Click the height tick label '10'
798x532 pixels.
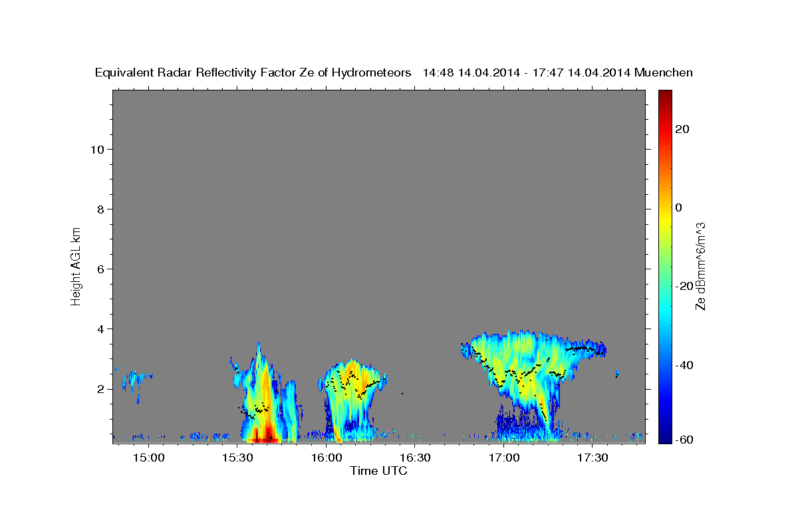98,149
